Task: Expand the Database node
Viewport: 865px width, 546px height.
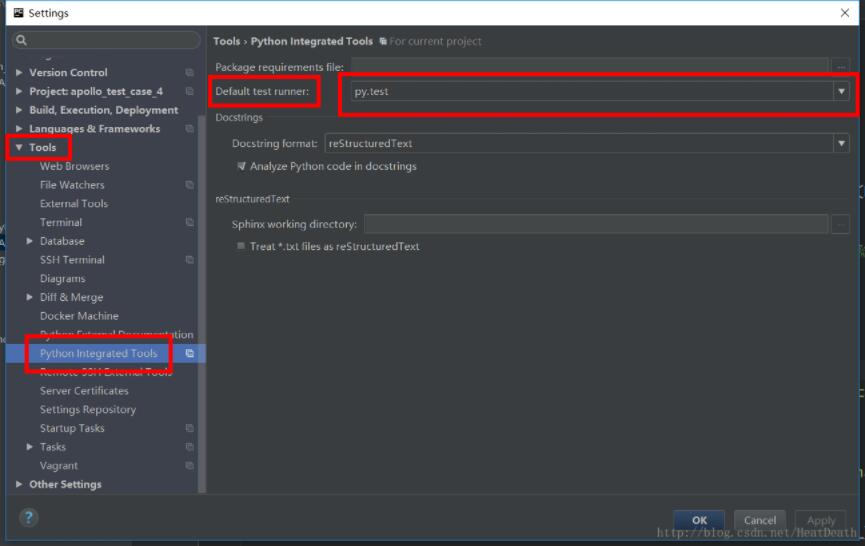Action: [30, 241]
